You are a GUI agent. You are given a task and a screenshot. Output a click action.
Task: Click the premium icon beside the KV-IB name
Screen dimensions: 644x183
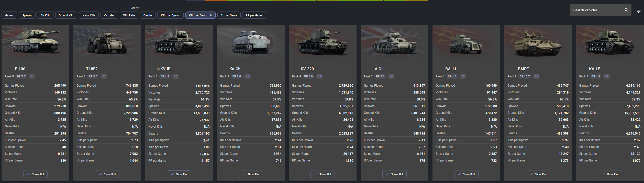(158, 69)
